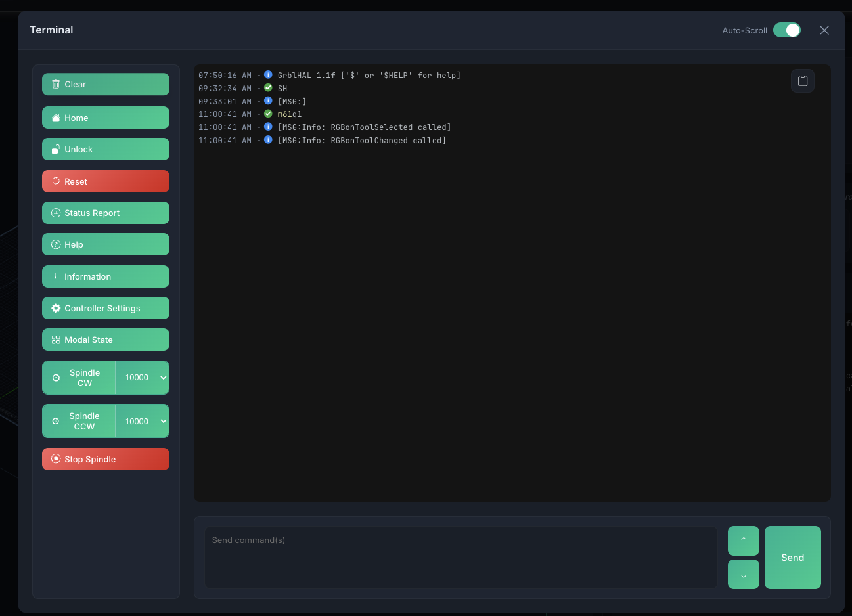The image size is (852, 616).
Task: Click the info icon beside RGBonToolChanged message
Action: click(x=268, y=140)
